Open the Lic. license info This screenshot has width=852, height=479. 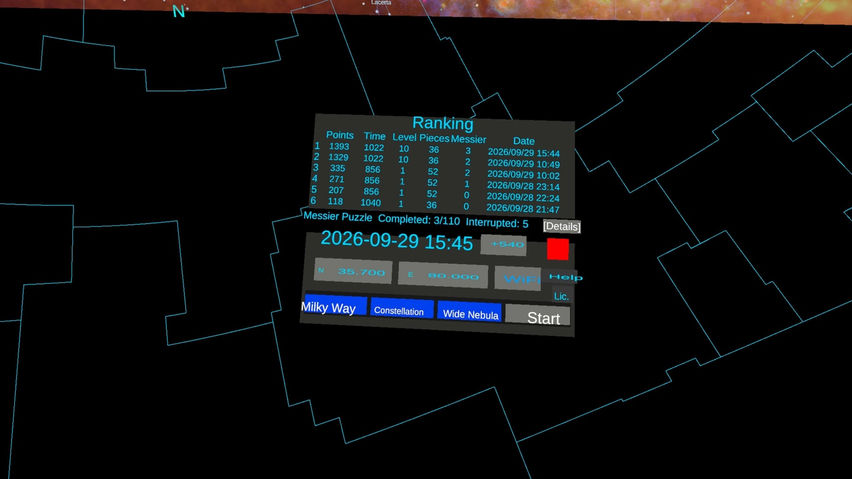click(x=561, y=296)
